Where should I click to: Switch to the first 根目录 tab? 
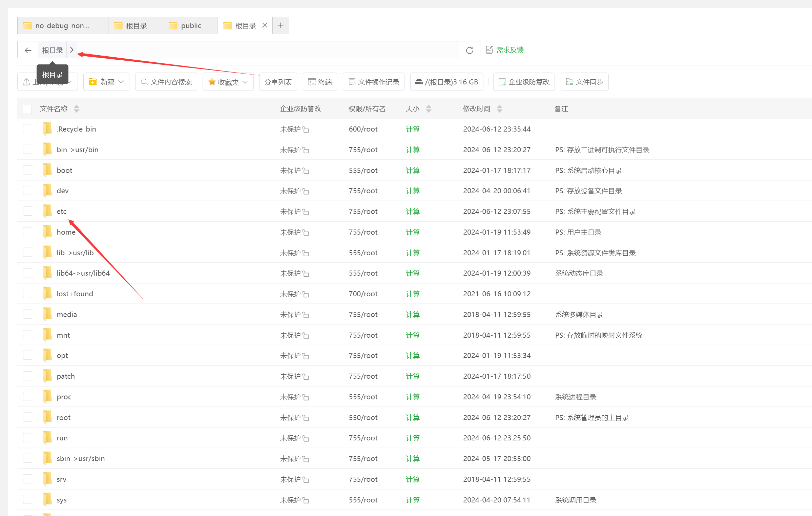click(136, 26)
